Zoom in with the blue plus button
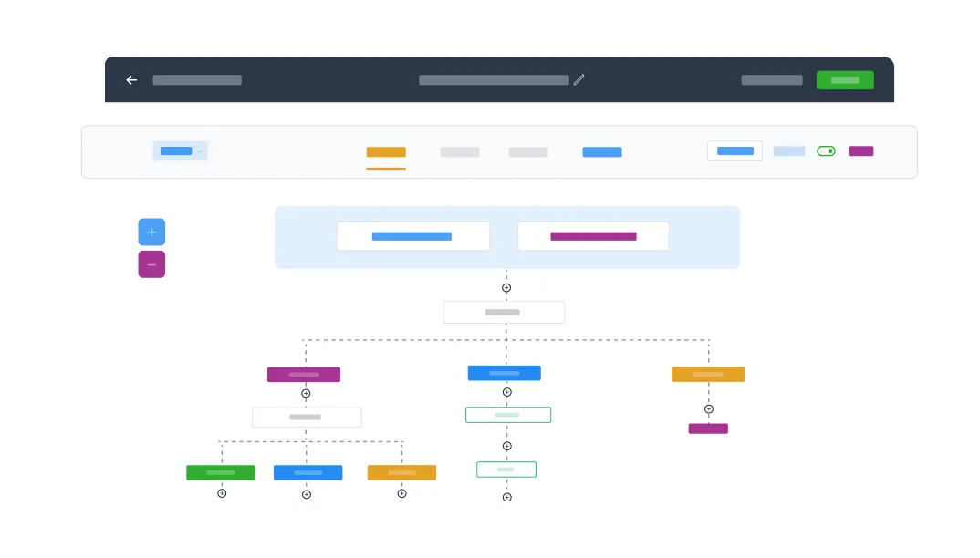 pos(151,232)
